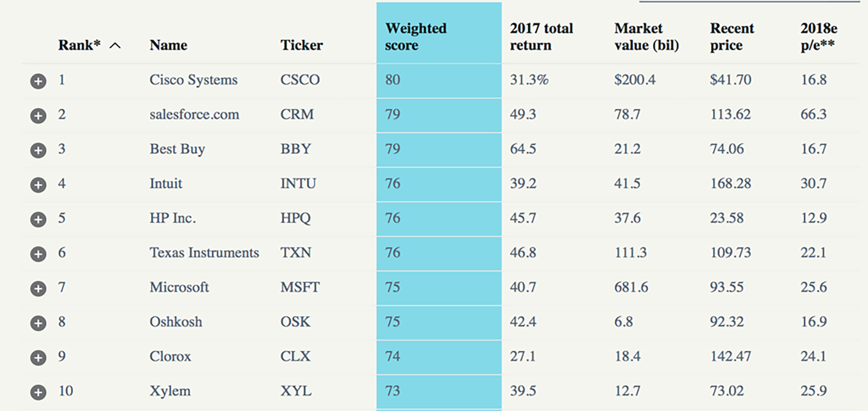Click the Name column header
Screen dimensions: 868x411
168,45
